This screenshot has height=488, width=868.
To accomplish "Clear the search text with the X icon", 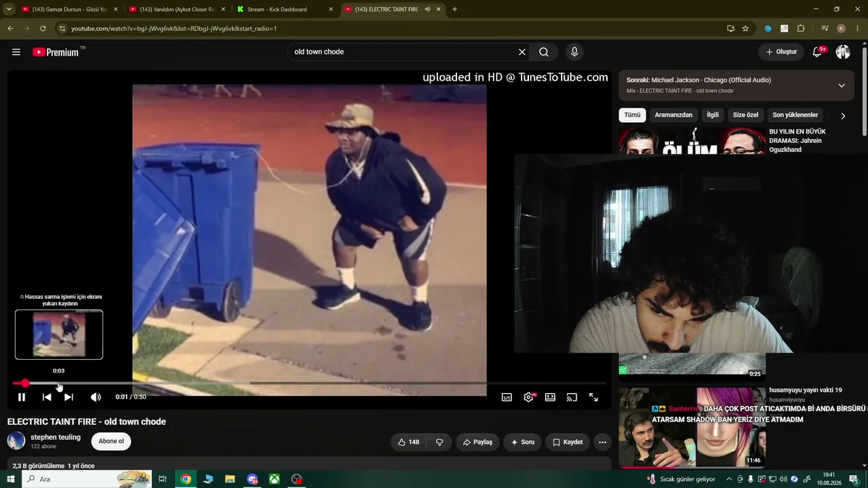I will tap(522, 52).
